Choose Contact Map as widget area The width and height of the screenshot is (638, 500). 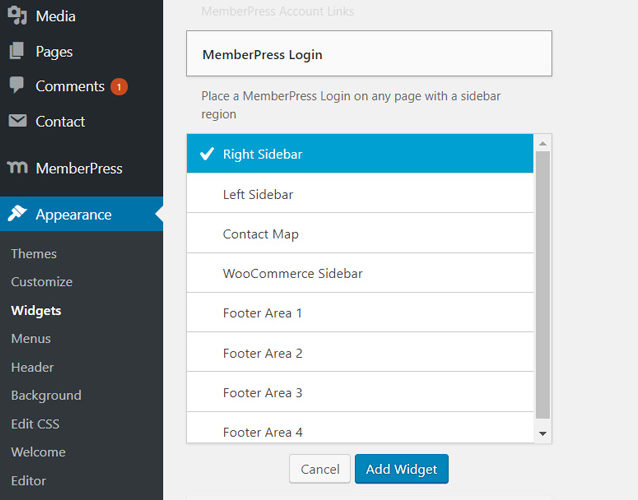point(360,234)
